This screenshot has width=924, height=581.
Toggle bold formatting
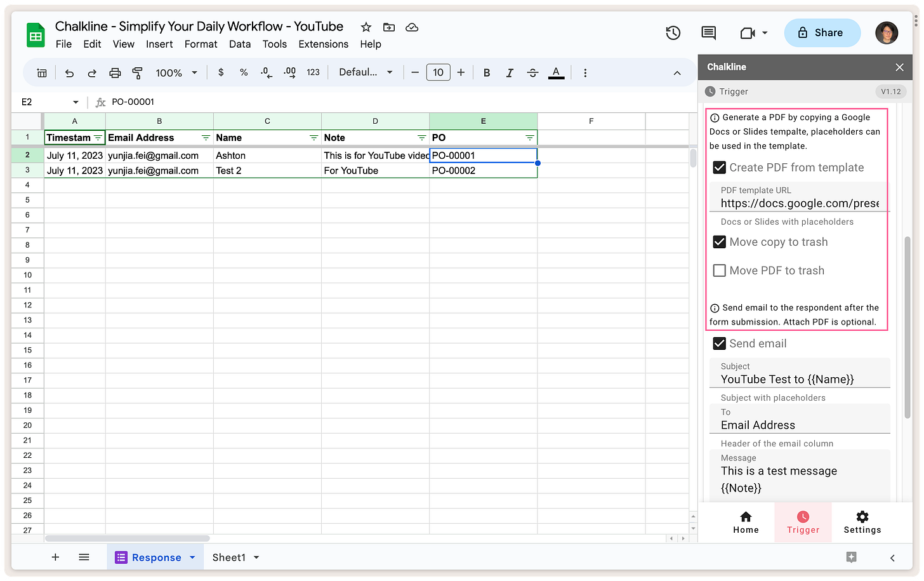(x=487, y=73)
